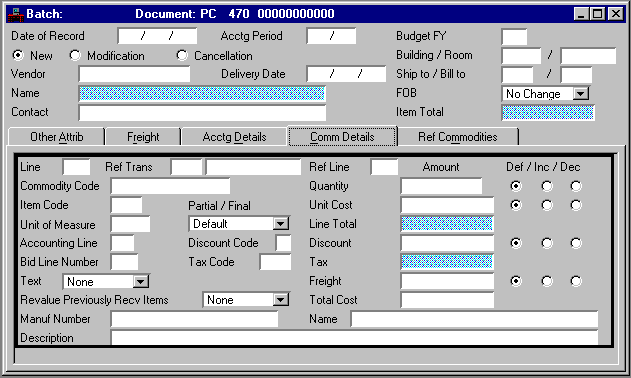Viewport: 631px width, 378px height.
Task: Expand Revalue Previously Recv Items dropdown
Action: [280, 300]
